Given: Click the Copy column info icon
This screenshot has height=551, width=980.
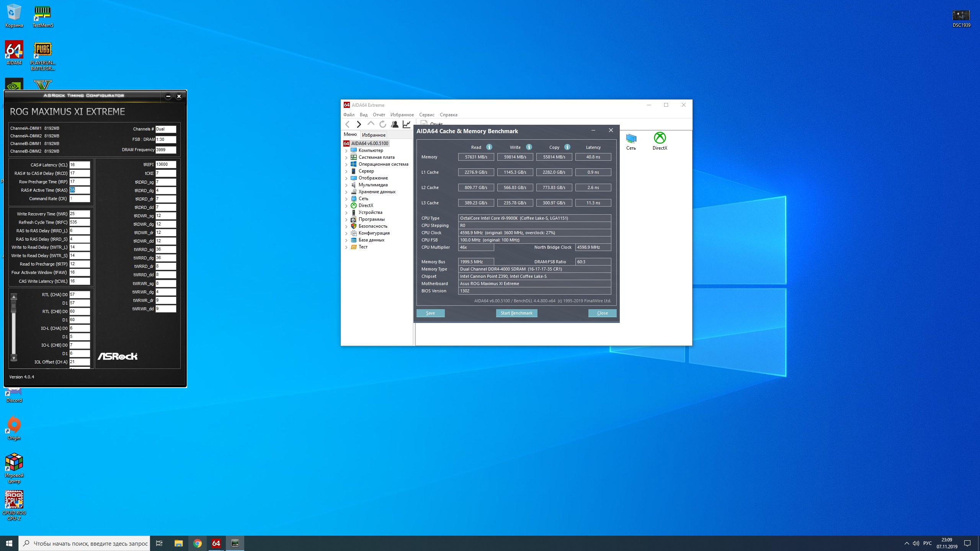Looking at the screenshot, I should click(x=567, y=147).
